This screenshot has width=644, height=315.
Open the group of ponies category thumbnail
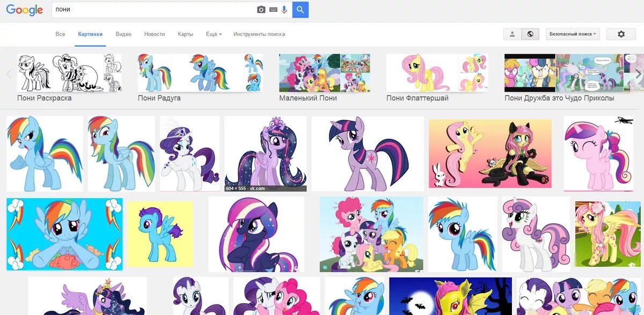[325, 73]
